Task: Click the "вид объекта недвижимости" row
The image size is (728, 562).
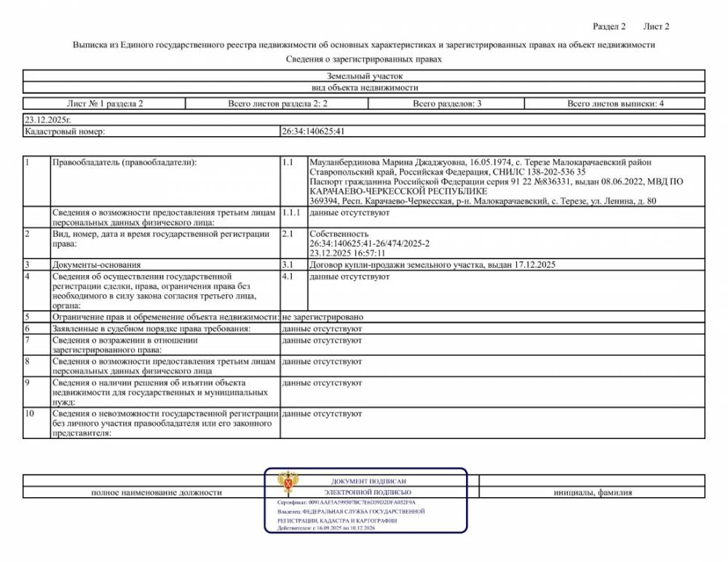Action: tap(364, 87)
